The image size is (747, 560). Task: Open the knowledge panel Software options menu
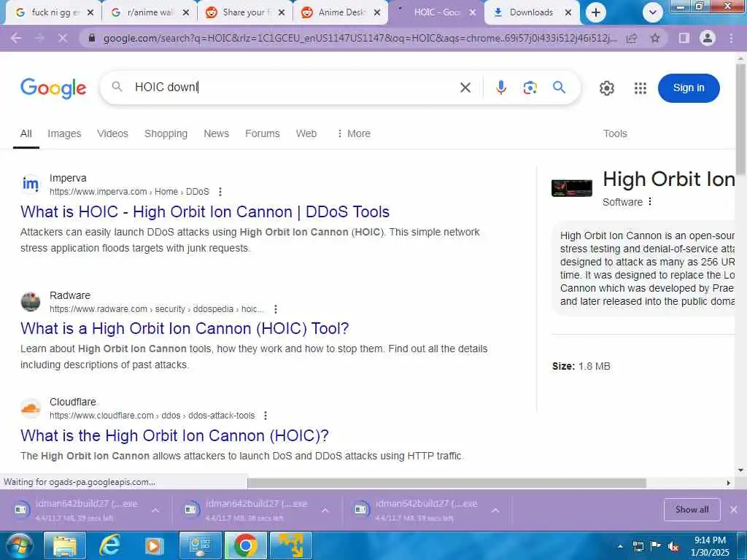tap(650, 201)
